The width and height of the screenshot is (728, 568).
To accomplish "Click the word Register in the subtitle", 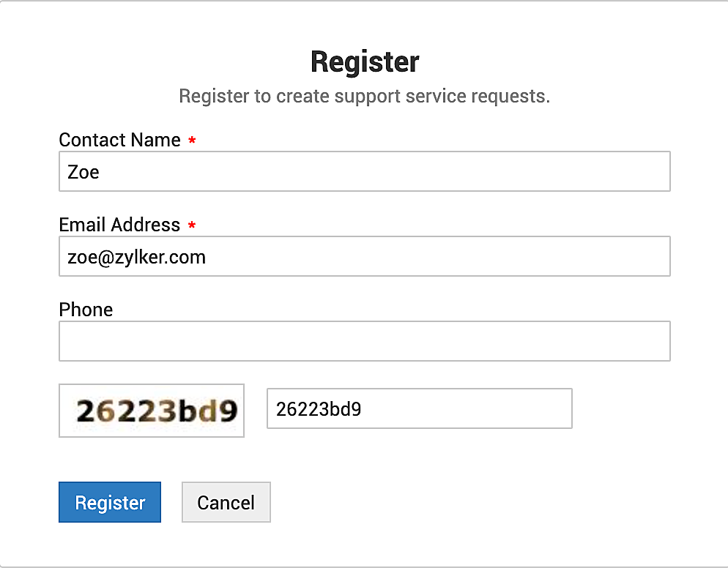I will 214,96.
